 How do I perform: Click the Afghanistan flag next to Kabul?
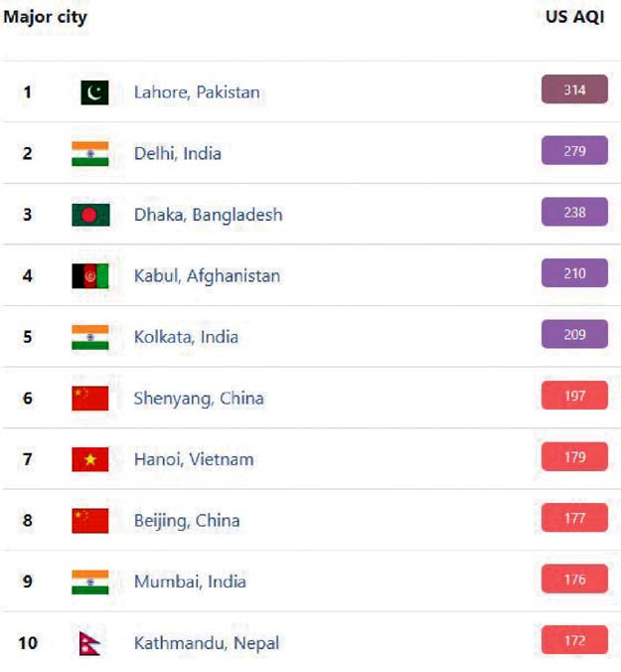click(90, 275)
